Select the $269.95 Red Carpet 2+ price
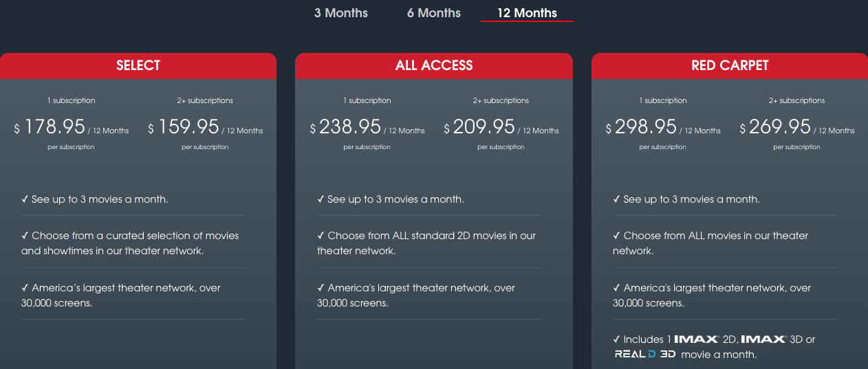This screenshot has width=868, height=369. (780, 127)
